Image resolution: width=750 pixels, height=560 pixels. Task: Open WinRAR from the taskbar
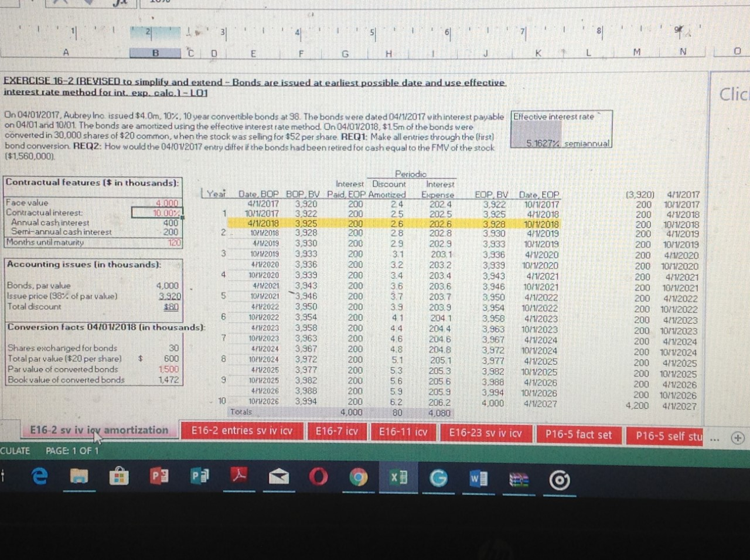pyautogui.click(x=518, y=478)
